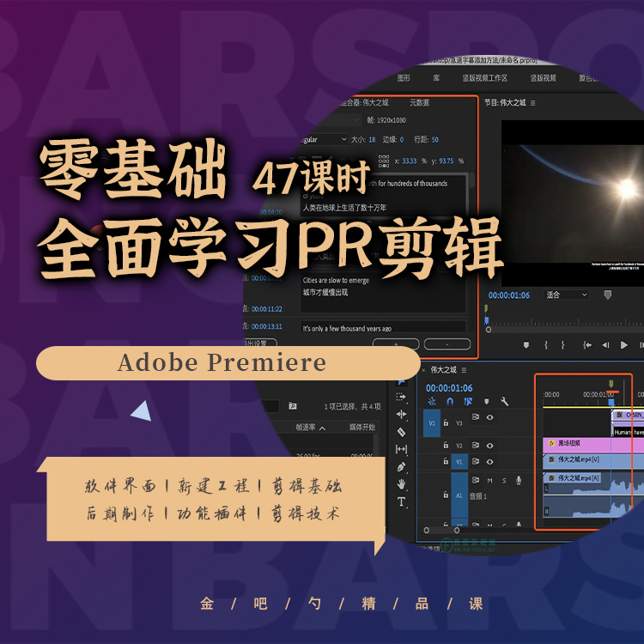Click the 媒体开始 column header
The height and width of the screenshot is (644, 644).
(361, 427)
